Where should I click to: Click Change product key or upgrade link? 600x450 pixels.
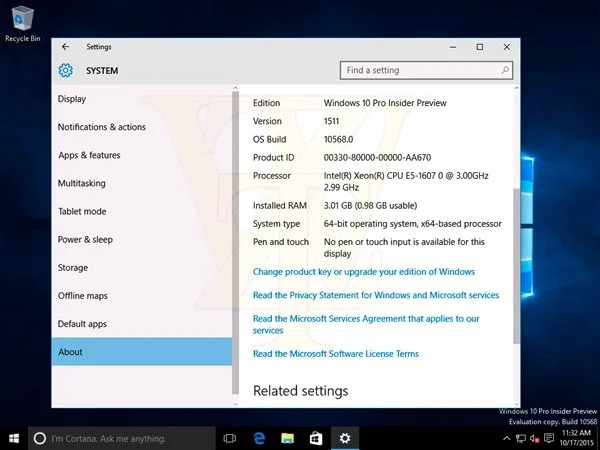(364, 272)
